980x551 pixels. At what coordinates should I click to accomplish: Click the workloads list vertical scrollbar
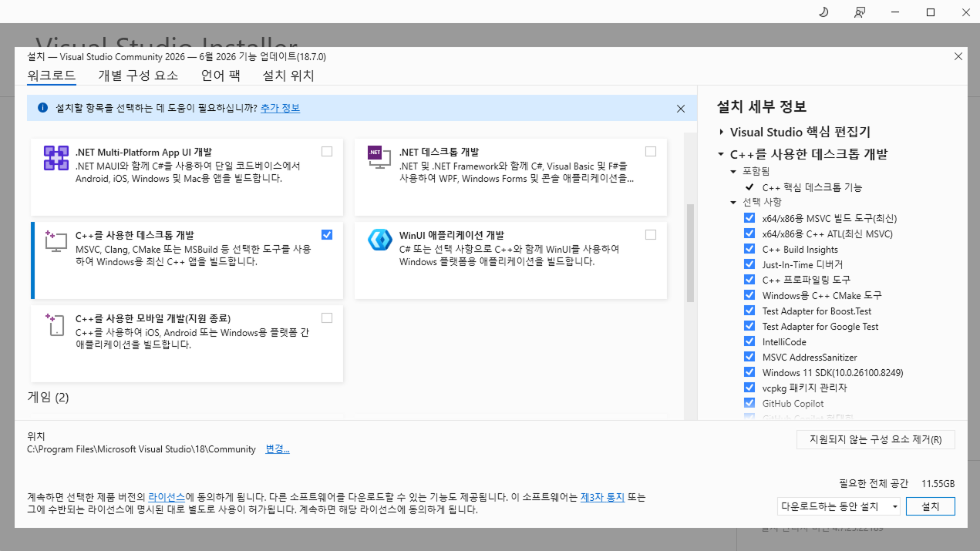point(690,253)
